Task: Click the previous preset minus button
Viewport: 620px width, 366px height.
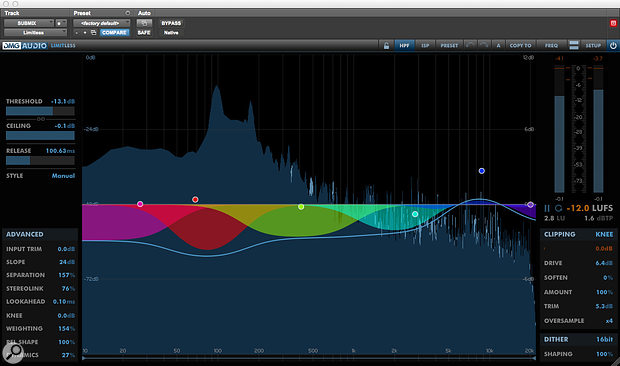Action: coord(77,32)
